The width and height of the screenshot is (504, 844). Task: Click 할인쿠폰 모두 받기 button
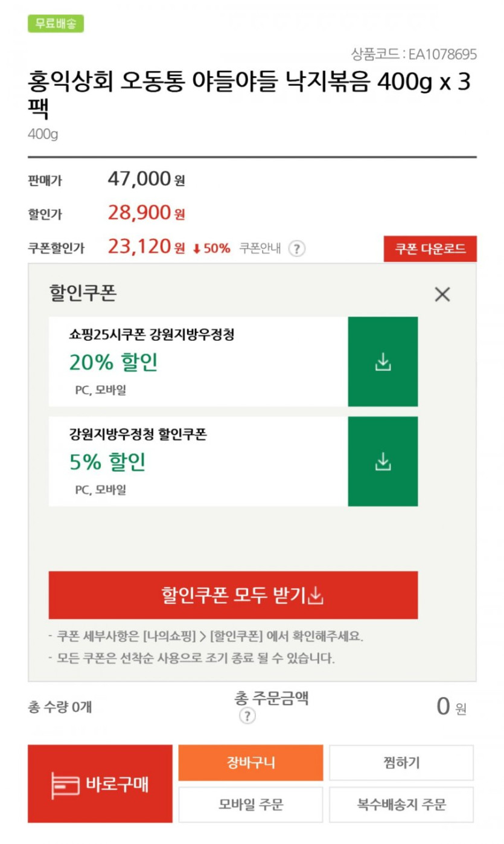click(233, 595)
